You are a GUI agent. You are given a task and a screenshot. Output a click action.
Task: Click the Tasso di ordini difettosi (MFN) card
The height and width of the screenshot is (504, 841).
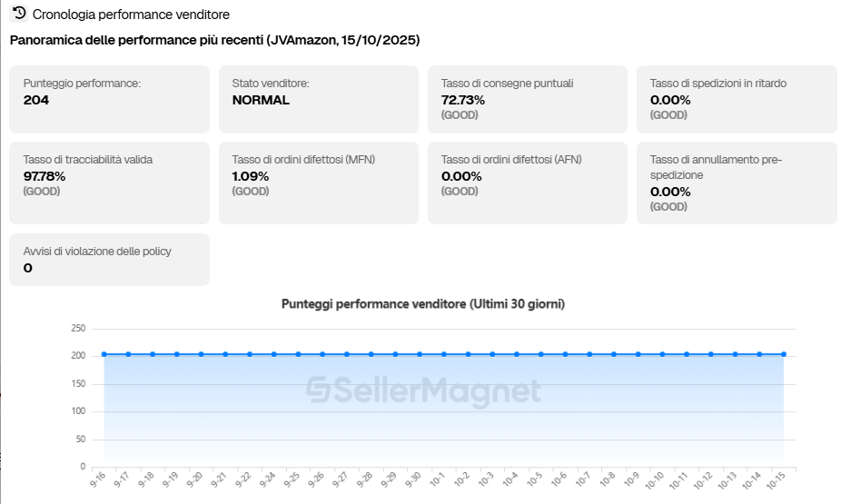(318, 183)
